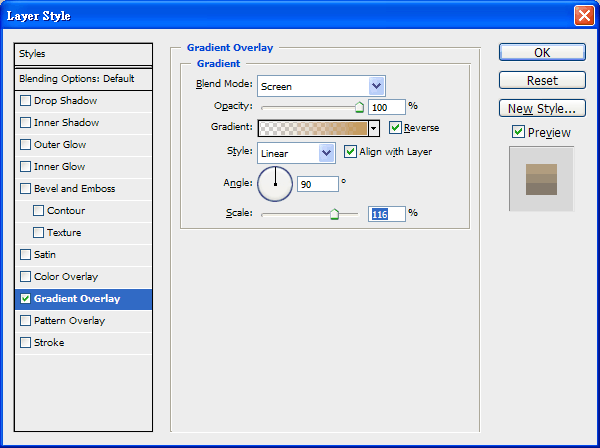Screen dimensions: 600x448
Task: Click the Angle value field
Action: (x=317, y=184)
